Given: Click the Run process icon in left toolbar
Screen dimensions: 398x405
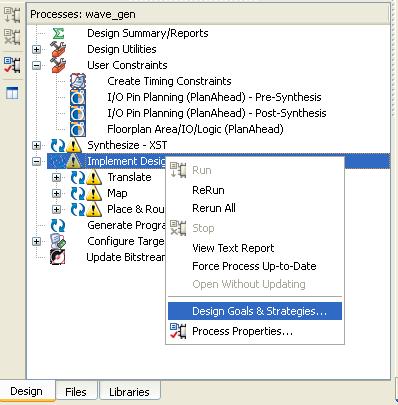Looking at the screenshot, I should pos(12,15).
